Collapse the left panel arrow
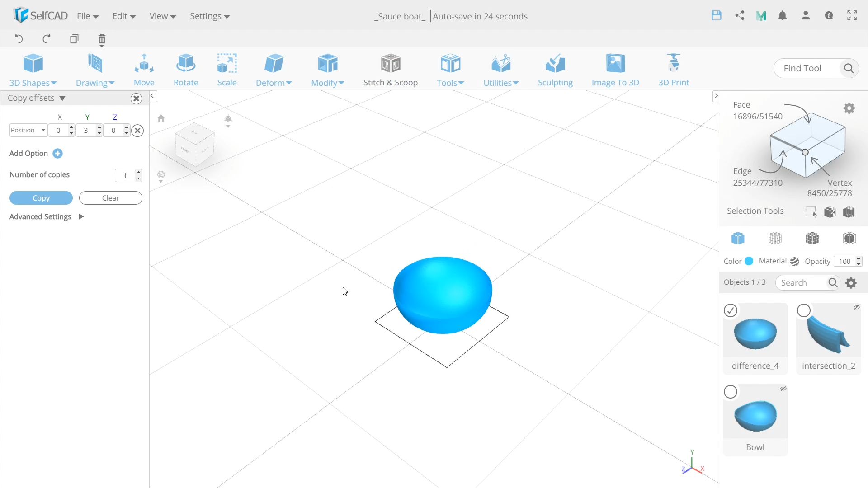Viewport: 868px width, 488px height. click(x=152, y=96)
